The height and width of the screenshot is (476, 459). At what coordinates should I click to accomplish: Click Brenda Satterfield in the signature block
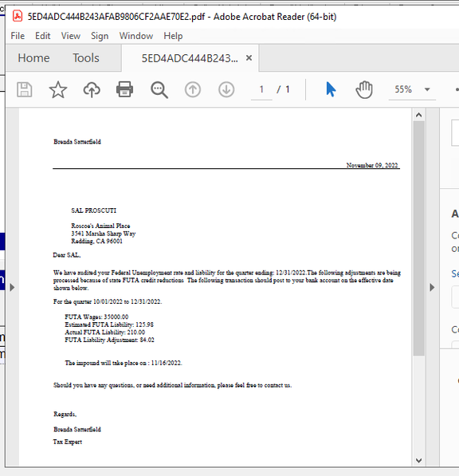(x=77, y=429)
